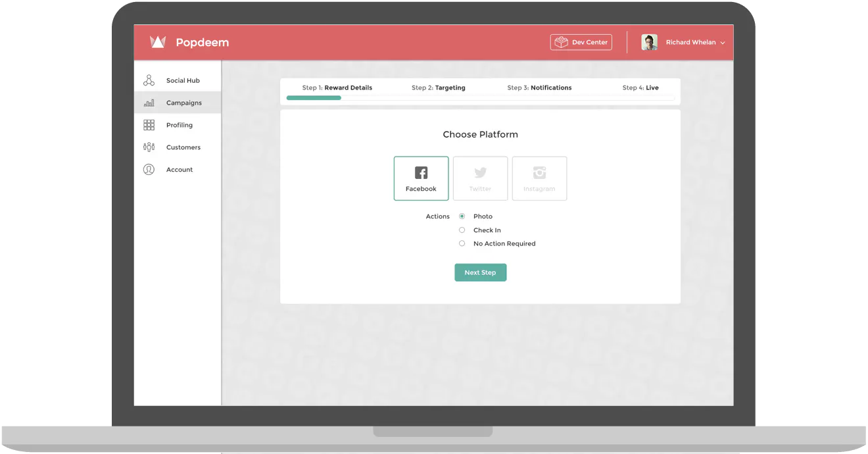Choose the Facebook platform tile
Image resolution: width=868 pixels, height=454 pixels.
tap(421, 178)
